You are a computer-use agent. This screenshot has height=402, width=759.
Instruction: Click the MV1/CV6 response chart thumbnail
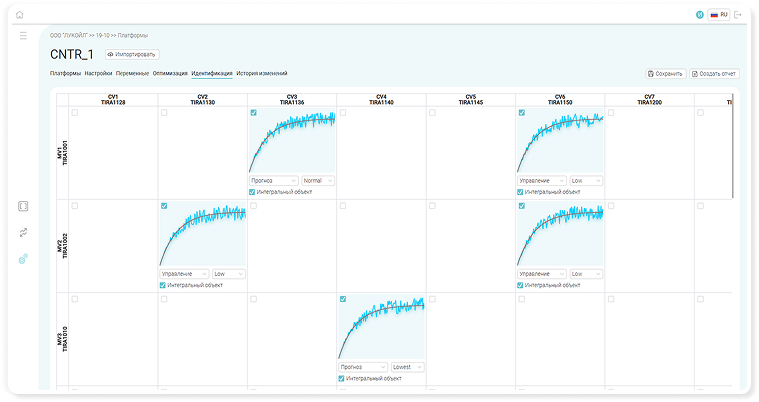tap(561, 142)
